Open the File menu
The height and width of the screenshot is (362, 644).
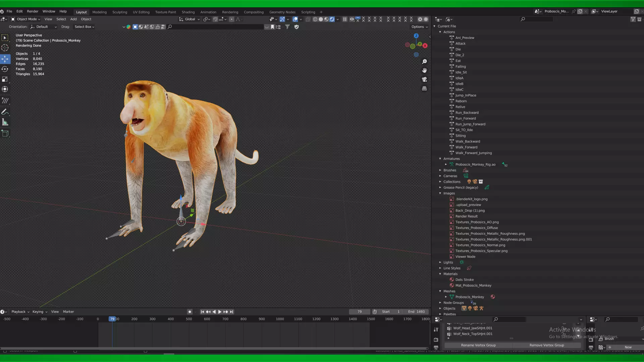click(9, 11)
